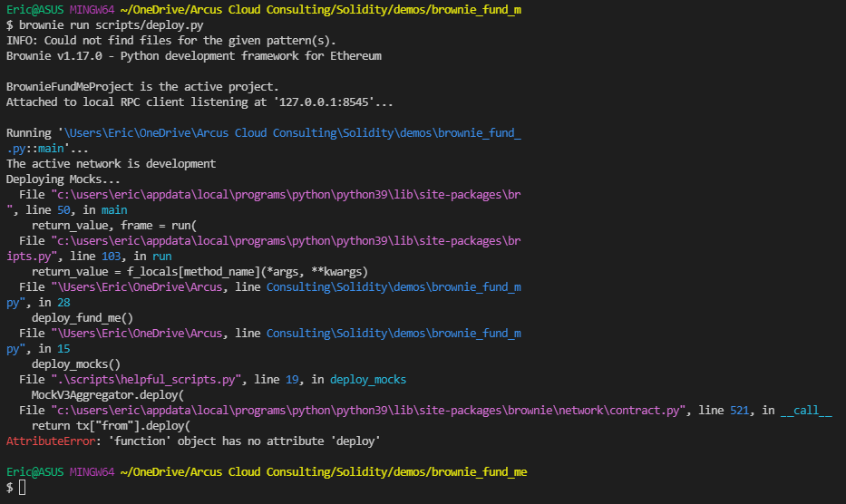Select the 'f_locals[method_name](*args, **kwargs)' code line

(200, 272)
